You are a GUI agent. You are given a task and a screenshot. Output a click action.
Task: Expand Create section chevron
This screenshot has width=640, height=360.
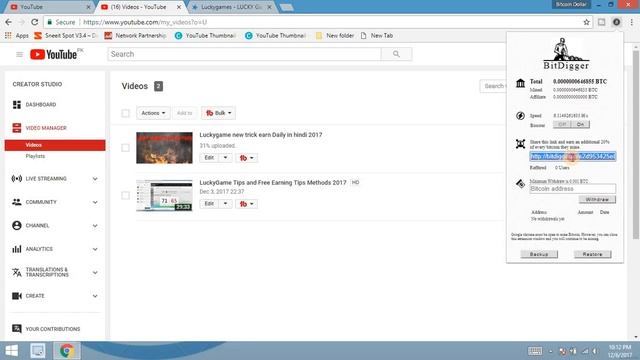pyautogui.click(x=95, y=296)
